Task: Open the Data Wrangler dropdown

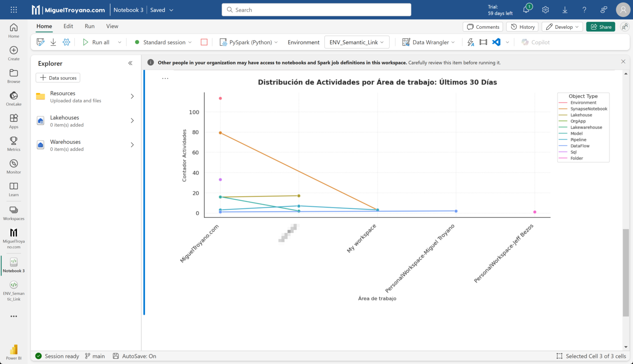Action: coord(428,42)
